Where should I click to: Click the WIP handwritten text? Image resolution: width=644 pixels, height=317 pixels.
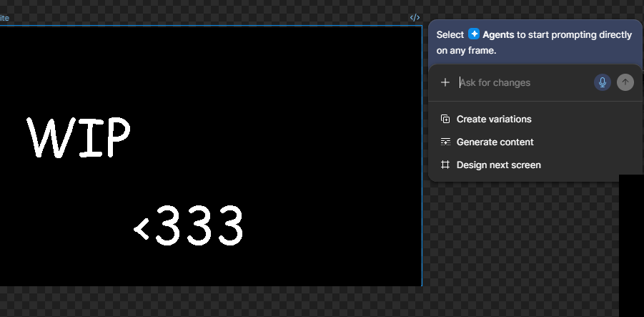click(79, 137)
